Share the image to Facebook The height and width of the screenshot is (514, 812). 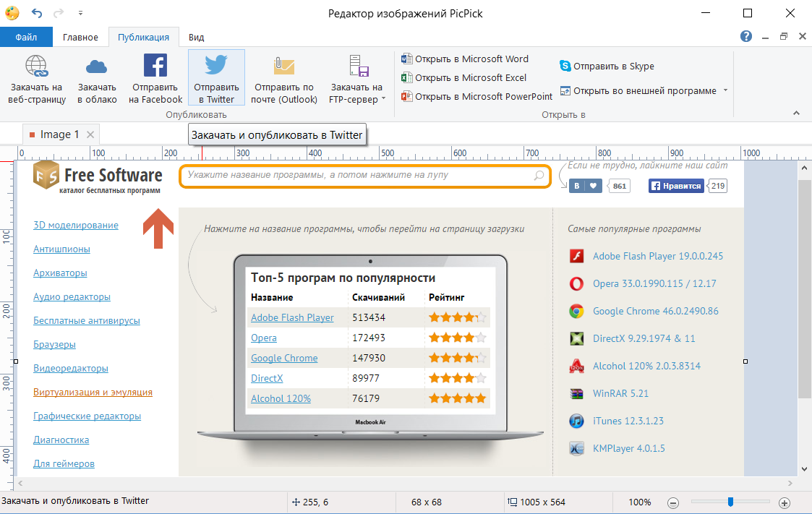[155, 67]
